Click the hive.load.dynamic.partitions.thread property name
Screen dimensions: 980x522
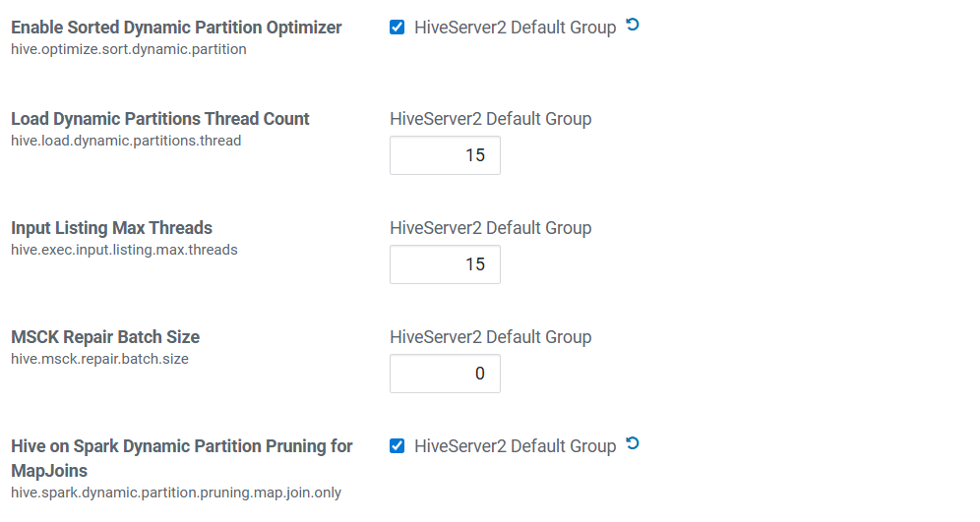click(x=126, y=141)
